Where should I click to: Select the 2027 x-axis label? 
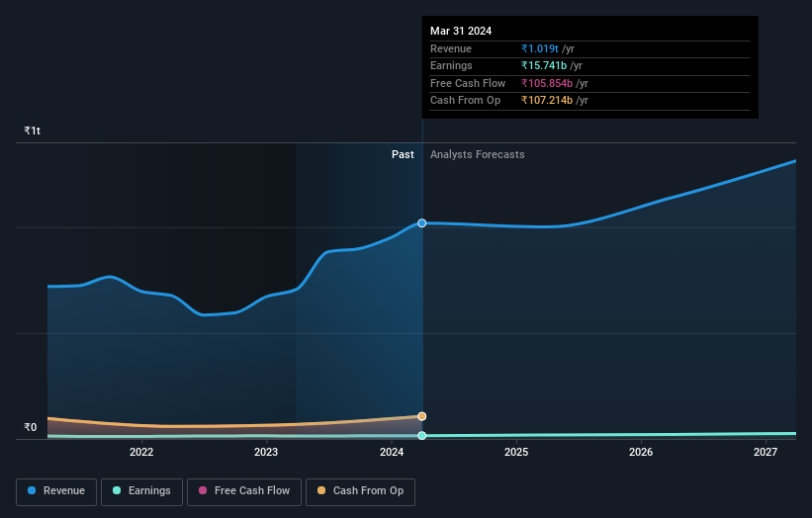(x=766, y=452)
